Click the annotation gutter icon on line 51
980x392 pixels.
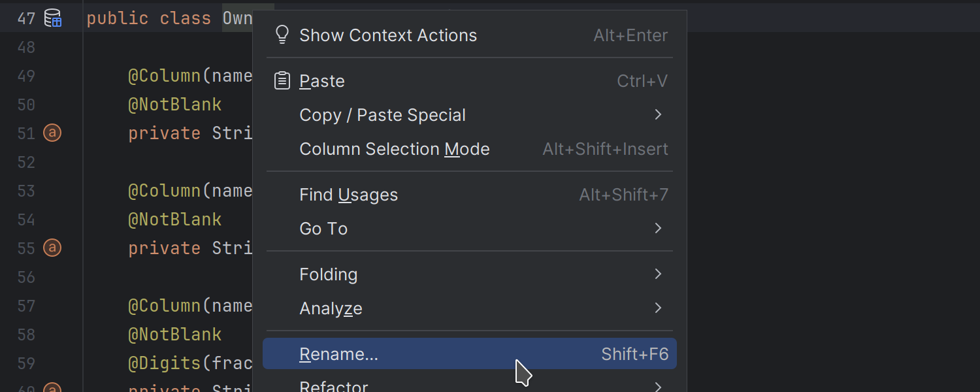tap(52, 133)
